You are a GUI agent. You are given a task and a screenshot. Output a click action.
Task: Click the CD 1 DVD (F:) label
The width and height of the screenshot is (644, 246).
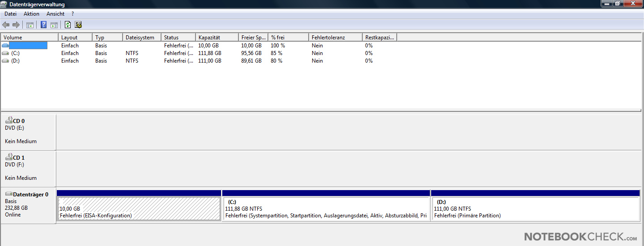pyautogui.click(x=14, y=165)
